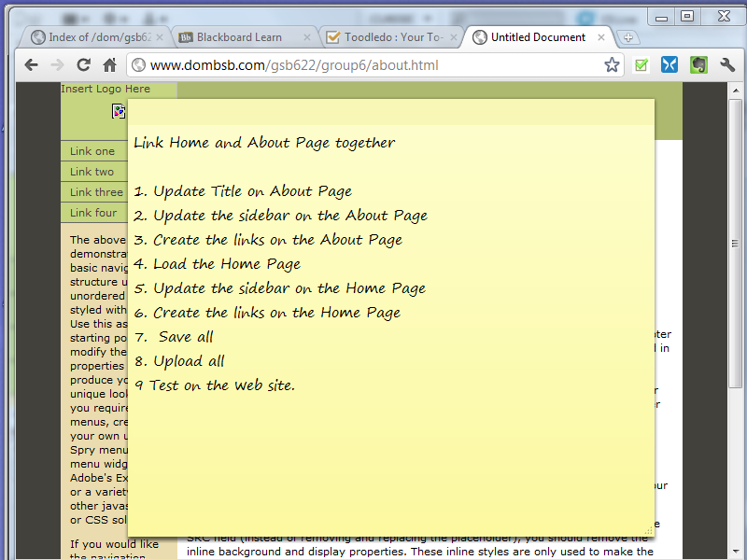
Task: Open the Link three sidebar link
Action: point(96,192)
